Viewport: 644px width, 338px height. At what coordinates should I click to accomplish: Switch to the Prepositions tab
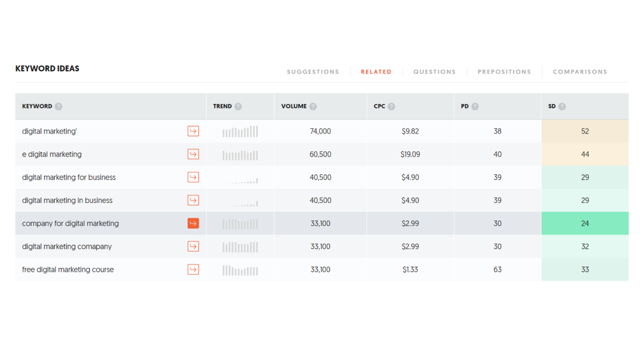click(x=504, y=72)
